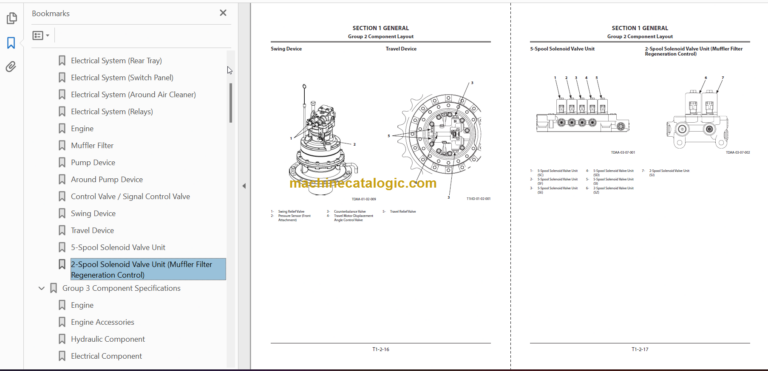Click page number T1-2-16 in the footer
Screen dimensions: 768x371
tap(381, 349)
